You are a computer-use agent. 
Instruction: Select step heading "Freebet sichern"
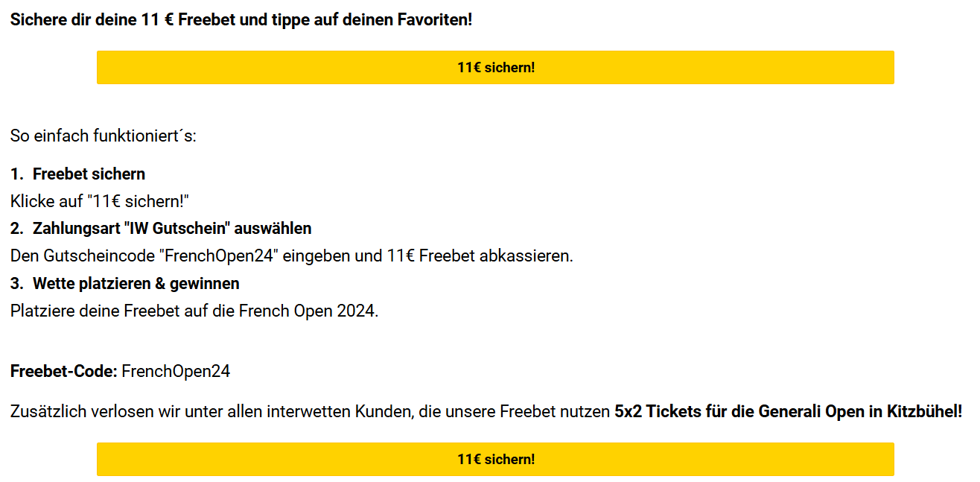coord(89,174)
